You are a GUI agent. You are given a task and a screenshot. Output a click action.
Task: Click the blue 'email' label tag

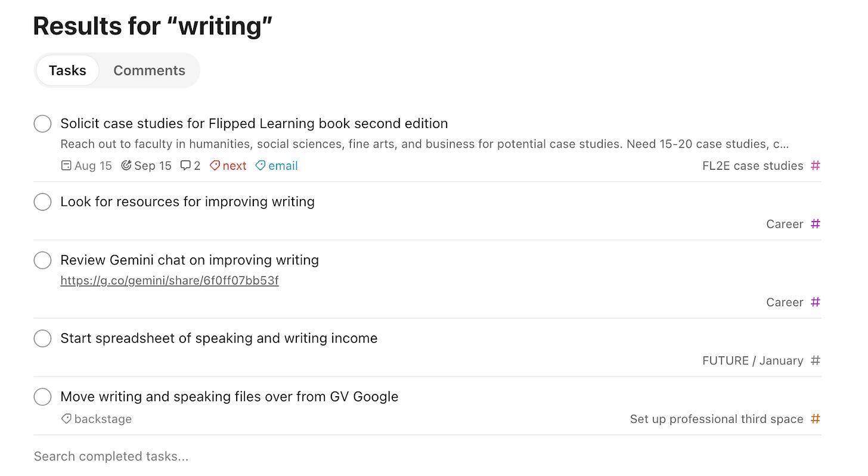coord(276,166)
